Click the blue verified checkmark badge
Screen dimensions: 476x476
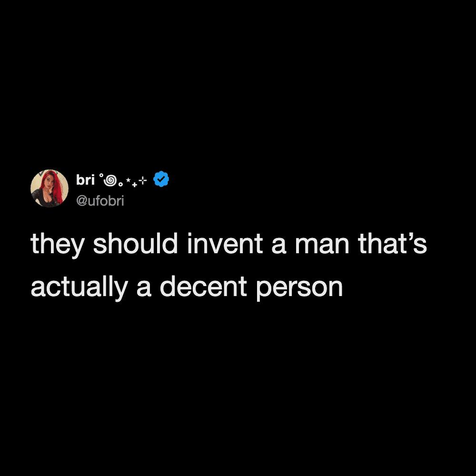161,179
